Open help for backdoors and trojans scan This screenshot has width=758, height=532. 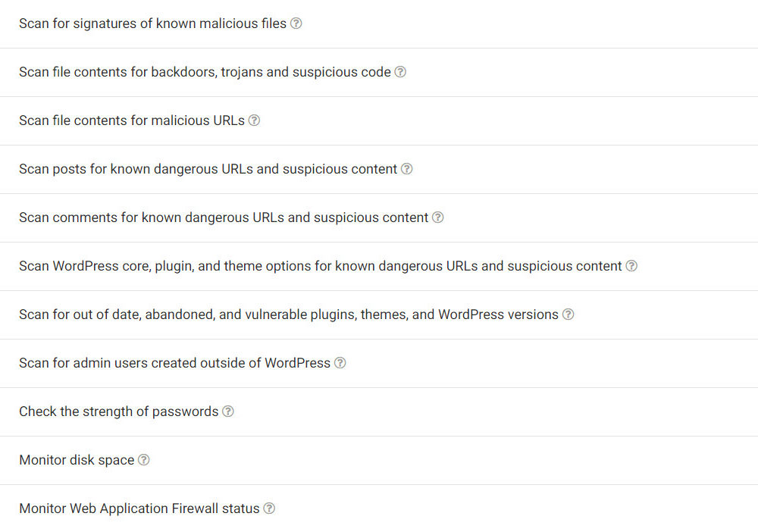[x=400, y=72]
